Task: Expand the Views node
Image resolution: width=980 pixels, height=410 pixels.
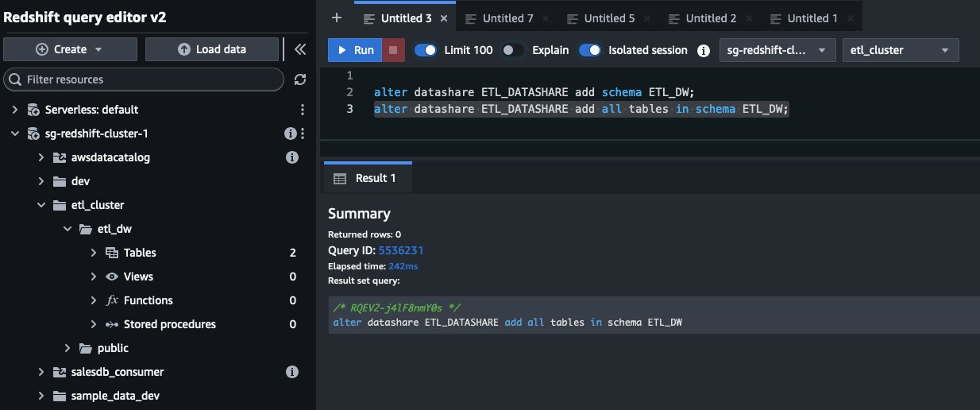Action: (95, 277)
